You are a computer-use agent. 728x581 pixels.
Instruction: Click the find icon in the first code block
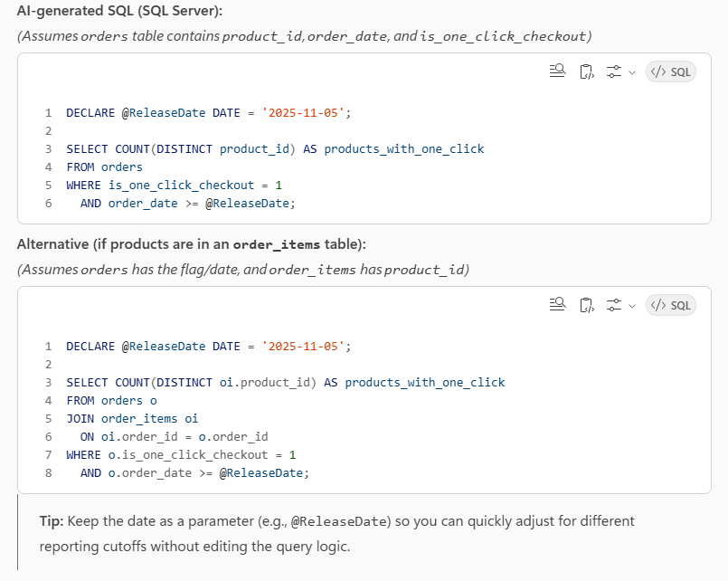(x=557, y=71)
